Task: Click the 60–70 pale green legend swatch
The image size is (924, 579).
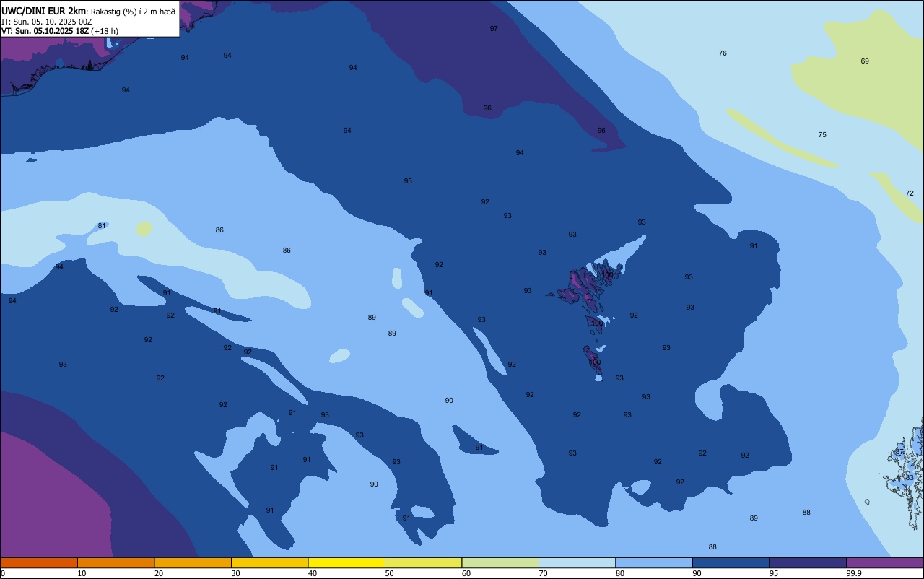Action: 500,562
